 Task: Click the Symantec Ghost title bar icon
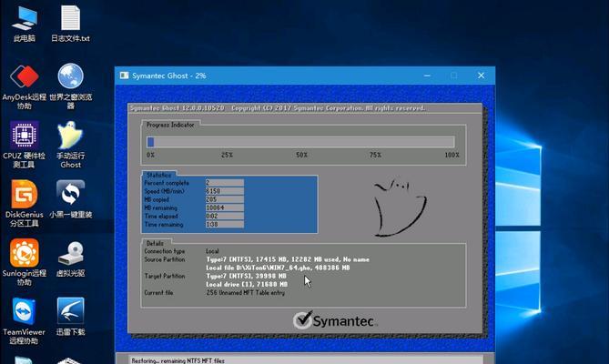[x=125, y=76]
